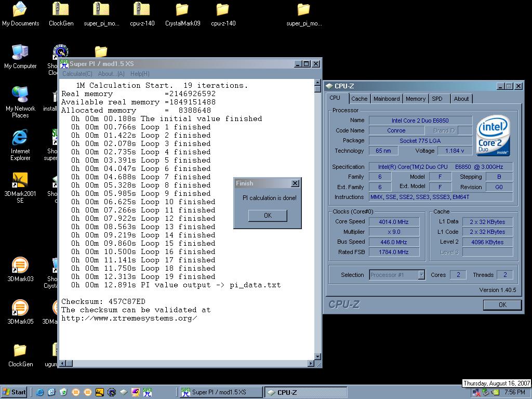Click the "Intel Core 2 Duo E6850" name field
Viewport: 532px width, 399px height.
pyautogui.click(x=420, y=121)
